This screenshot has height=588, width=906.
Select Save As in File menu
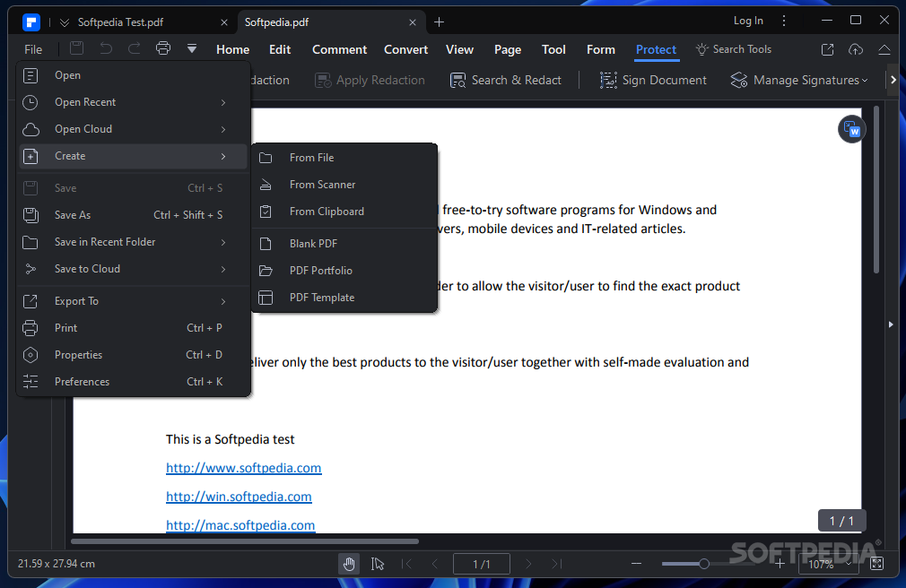click(x=134, y=215)
